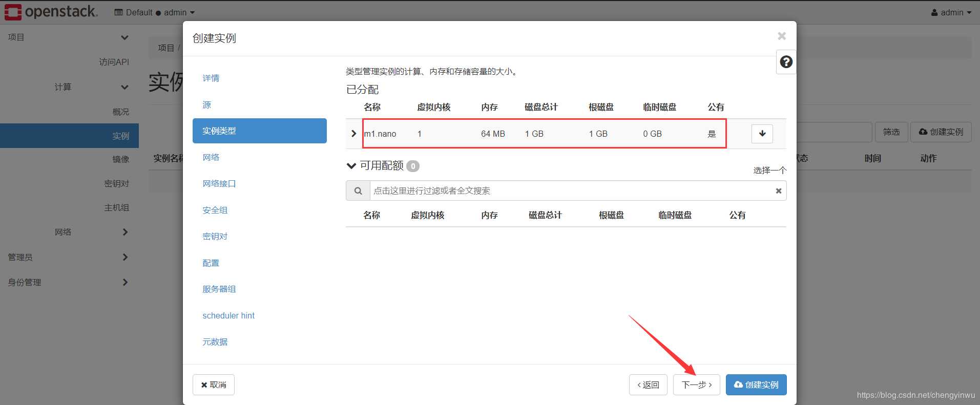Go to the 配置 step
980x405 pixels.
coord(211,263)
